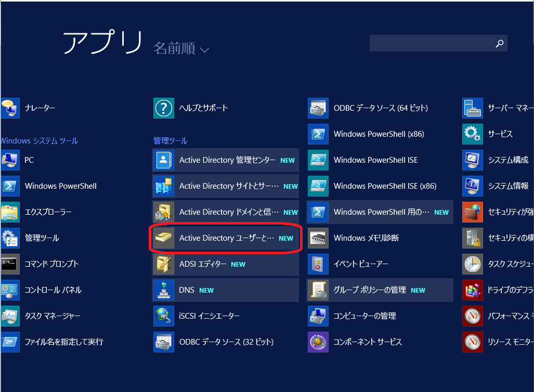Click the サーバー マネージャー icon
The height and width of the screenshot is (392, 534).
pos(473,108)
